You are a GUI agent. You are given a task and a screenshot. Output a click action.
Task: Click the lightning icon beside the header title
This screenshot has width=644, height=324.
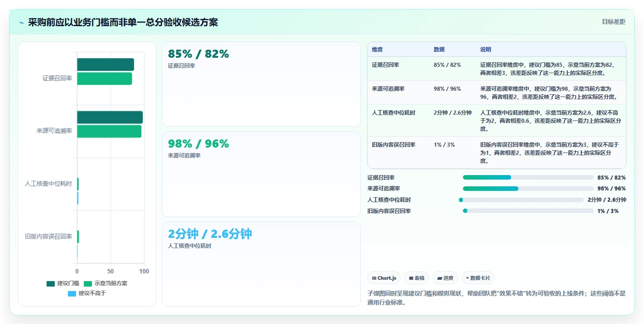click(x=21, y=23)
